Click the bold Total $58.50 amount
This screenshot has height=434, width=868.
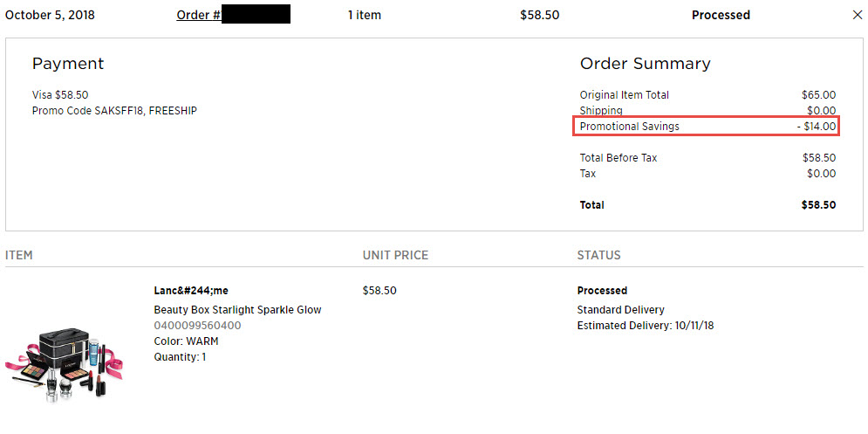[x=819, y=205]
